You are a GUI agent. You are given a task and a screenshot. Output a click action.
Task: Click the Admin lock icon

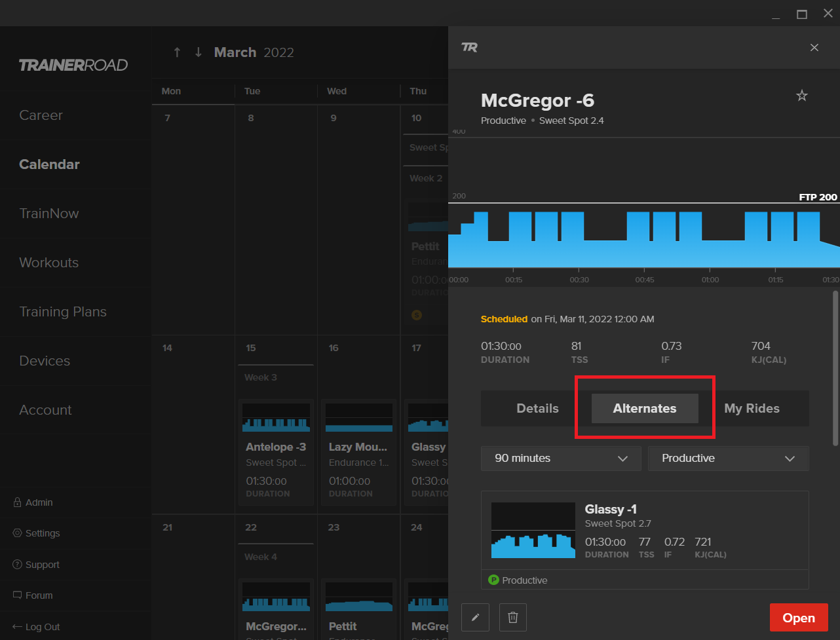[x=18, y=502]
